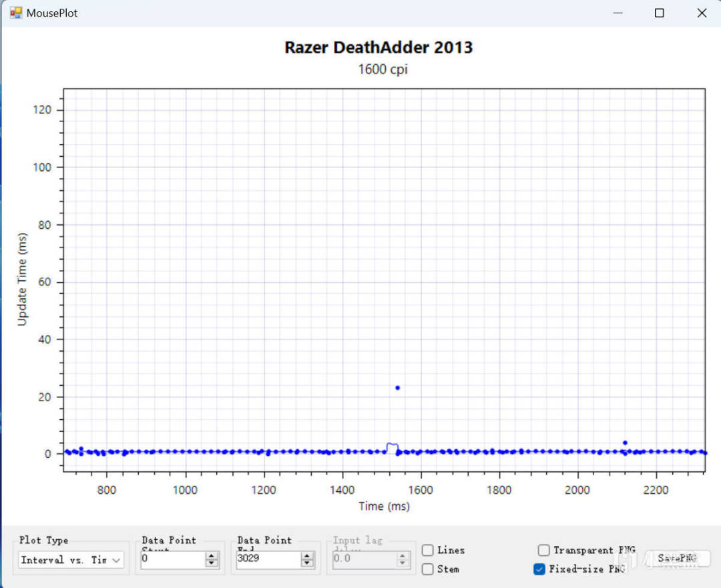Click the Data Point End field showing 3029
Image resolution: width=721 pixels, height=588 pixels.
click(268, 559)
